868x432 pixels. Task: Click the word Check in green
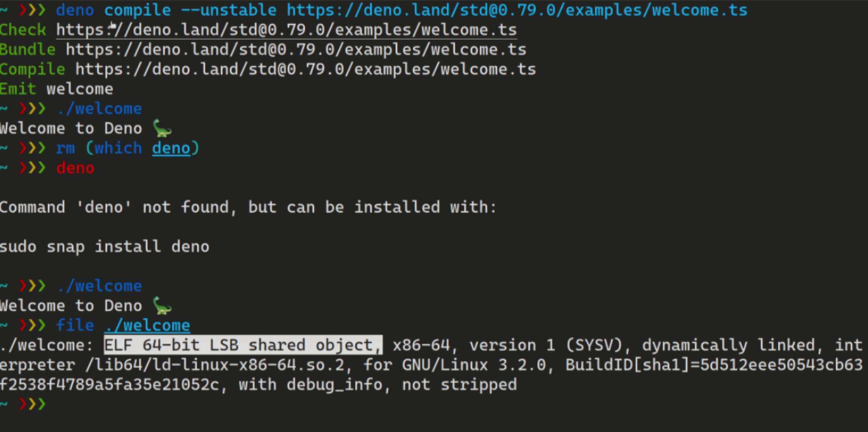pos(23,30)
